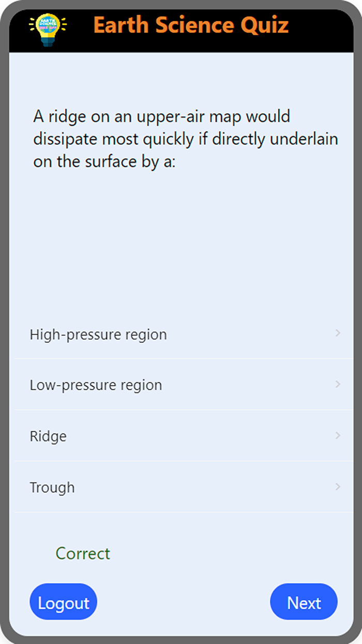Choose Ridge as your answer
The image size is (362, 644).
[48, 436]
